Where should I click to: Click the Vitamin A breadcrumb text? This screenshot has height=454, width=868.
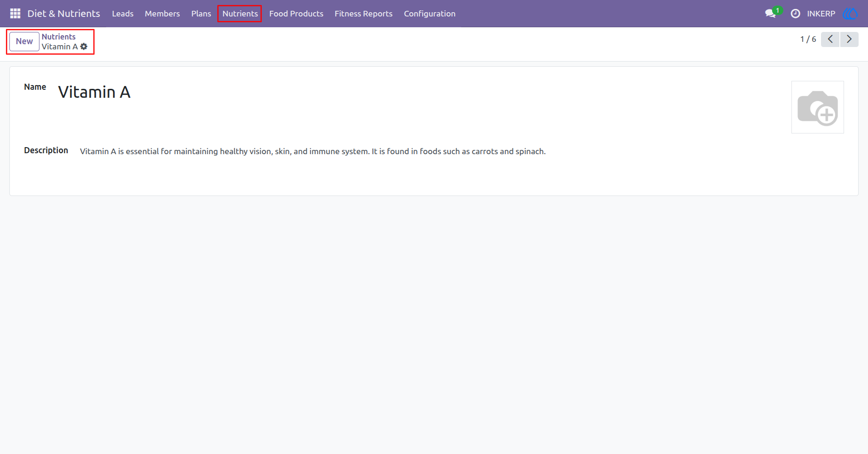tap(60, 47)
